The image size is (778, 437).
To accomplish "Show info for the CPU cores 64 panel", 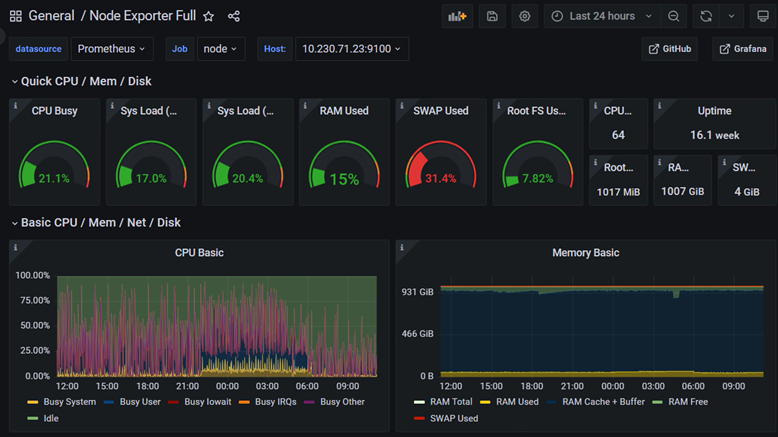I will click(595, 106).
